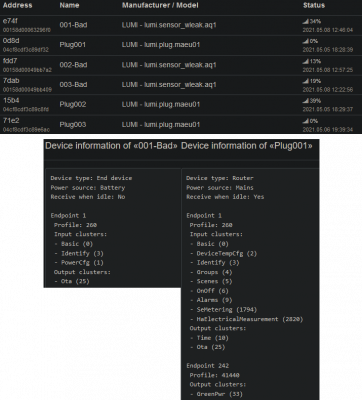
Task: Select the Plug001 device name
Action: point(73,45)
